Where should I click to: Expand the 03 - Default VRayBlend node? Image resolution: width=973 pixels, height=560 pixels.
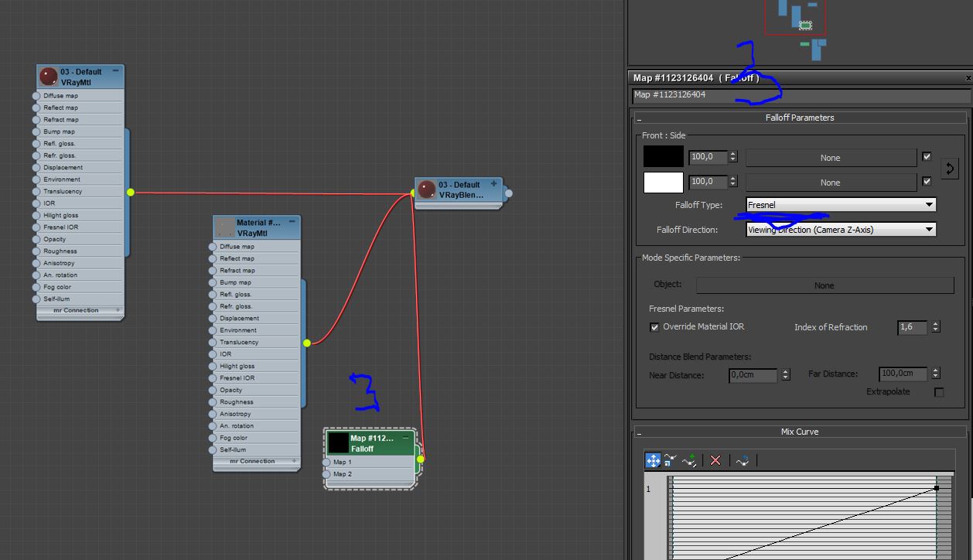493,184
